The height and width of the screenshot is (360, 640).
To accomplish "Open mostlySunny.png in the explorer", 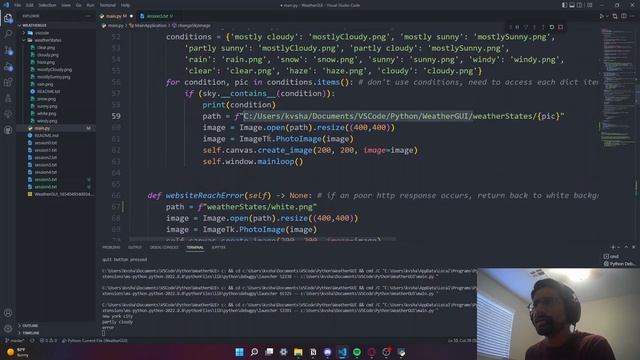I will 53,77.
